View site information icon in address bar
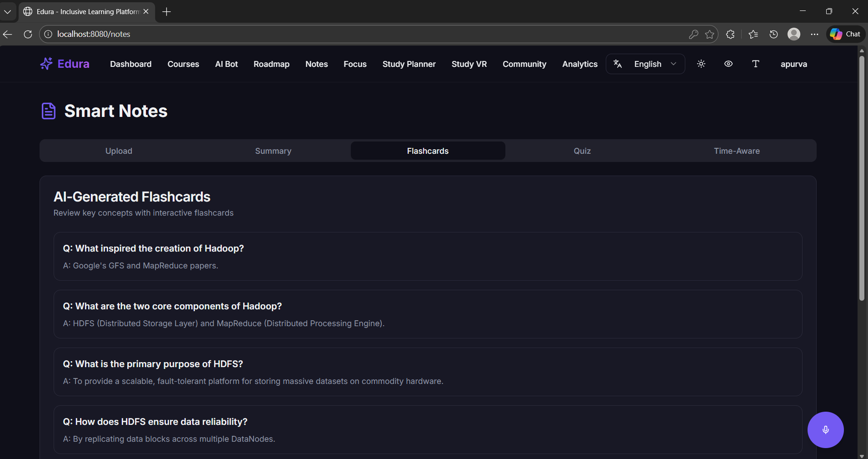Screen dimensions: 868x459 click(x=48, y=34)
